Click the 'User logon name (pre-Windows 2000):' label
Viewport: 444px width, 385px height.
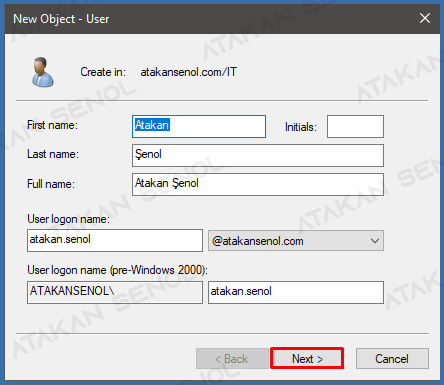click(x=117, y=270)
